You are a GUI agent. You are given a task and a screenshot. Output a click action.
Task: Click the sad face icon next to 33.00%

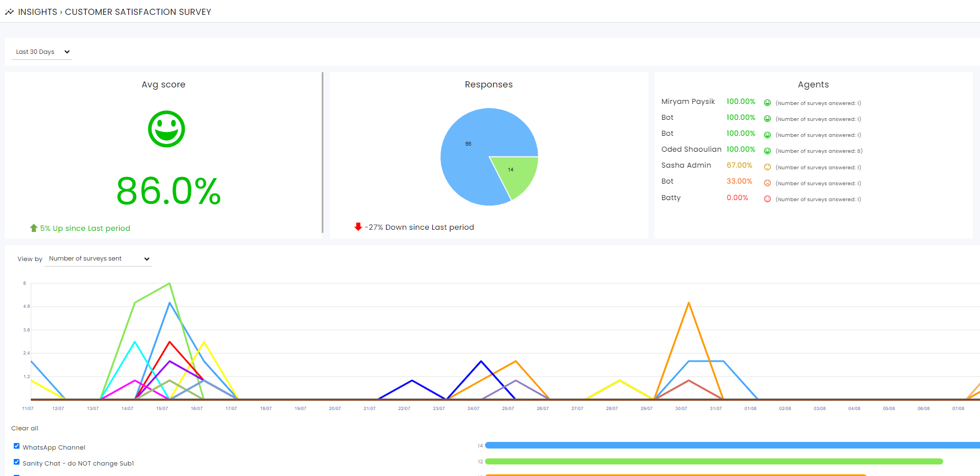pyautogui.click(x=767, y=183)
